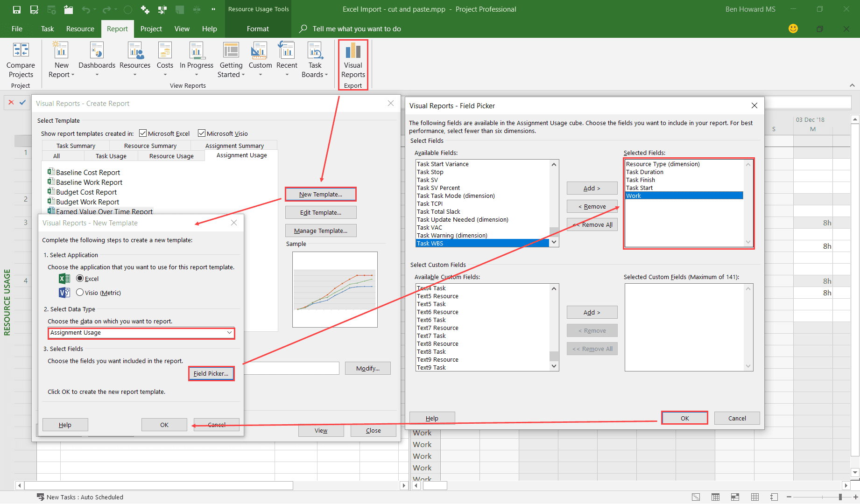This screenshot has height=504, width=860.
Task: Move the zoom slider handle in status bar
Action: pos(840,497)
